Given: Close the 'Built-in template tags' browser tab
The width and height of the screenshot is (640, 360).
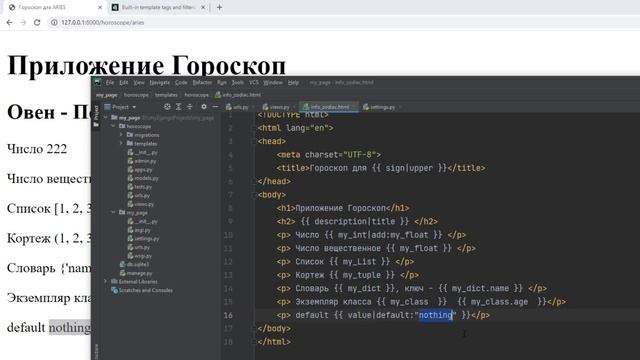Looking at the screenshot, I should pos(203,7).
